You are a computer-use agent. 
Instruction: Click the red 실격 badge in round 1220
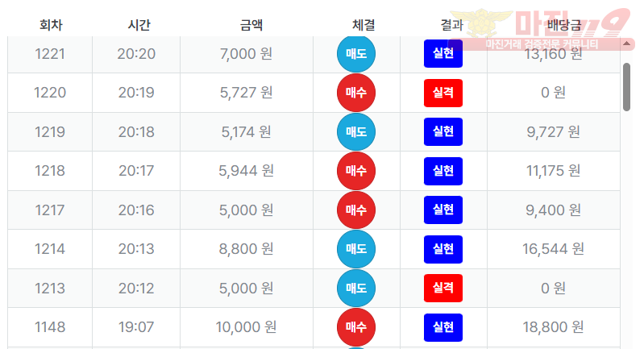(442, 93)
